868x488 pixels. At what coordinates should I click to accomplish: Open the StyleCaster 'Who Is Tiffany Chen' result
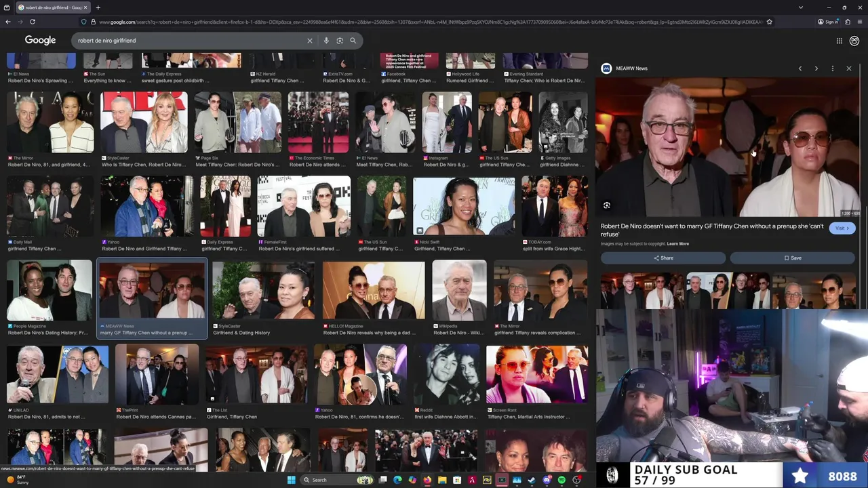click(x=144, y=129)
